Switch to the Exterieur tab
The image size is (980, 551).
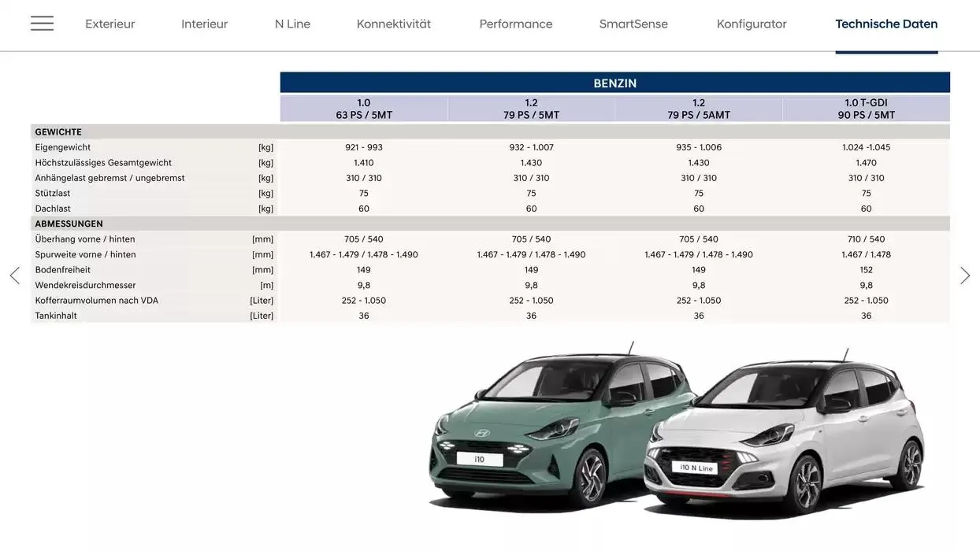coord(110,23)
